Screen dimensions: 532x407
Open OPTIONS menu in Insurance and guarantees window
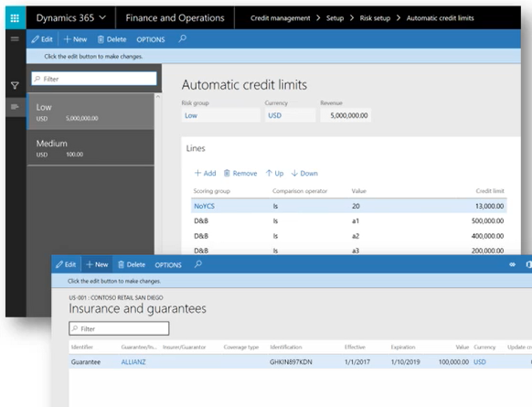coord(168,265)
